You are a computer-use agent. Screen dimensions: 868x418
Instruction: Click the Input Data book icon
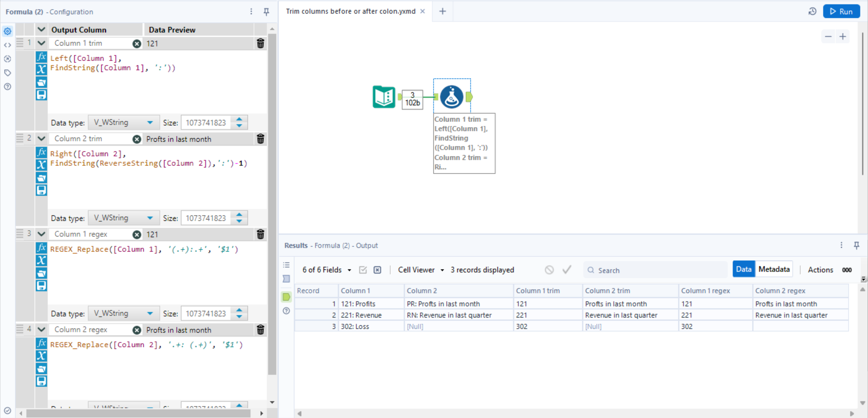[384, 97]
